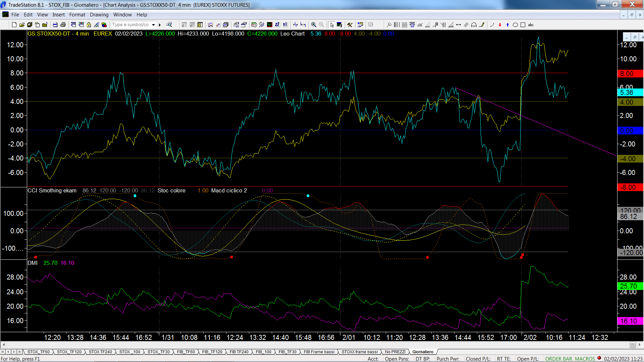
Task: Click the ORDER BAR status button
Action: click(558, 359)
